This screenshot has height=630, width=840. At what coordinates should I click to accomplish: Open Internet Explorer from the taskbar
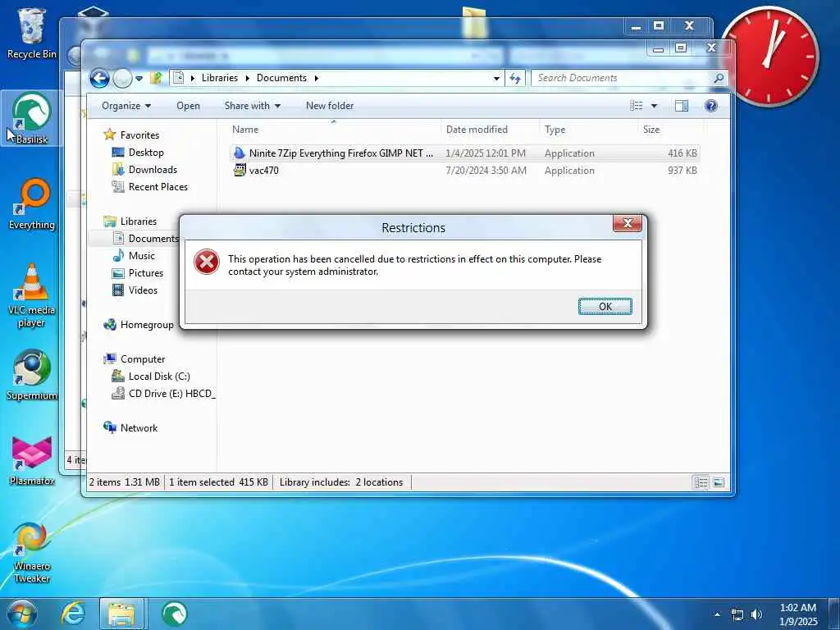[x=73, y=614]
